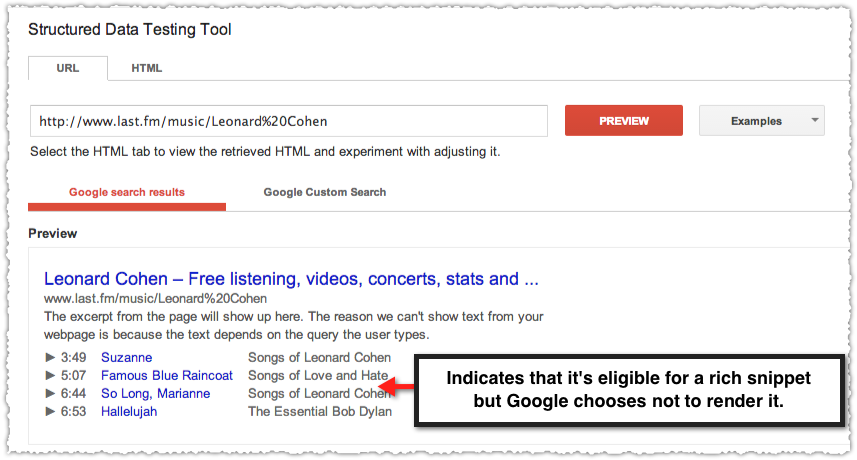Click the 6:44 duration text

click(x=73, y=393)
